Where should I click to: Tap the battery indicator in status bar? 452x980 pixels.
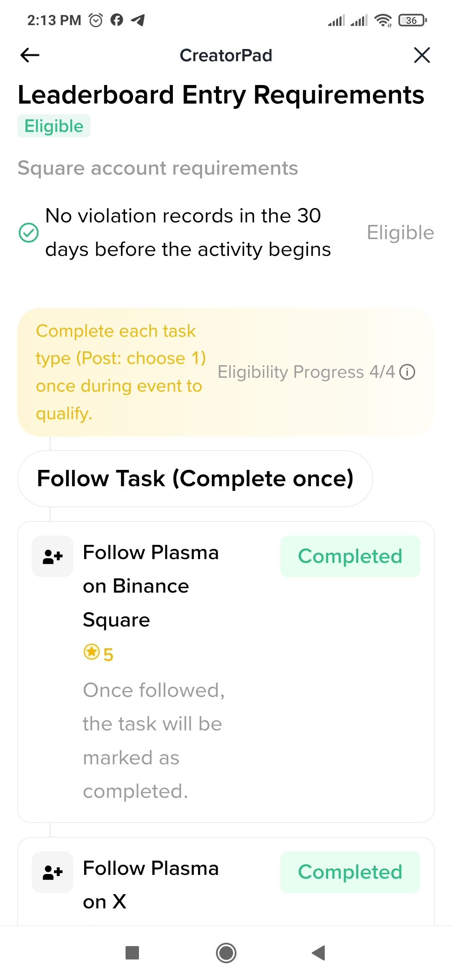tap(412, 20)
